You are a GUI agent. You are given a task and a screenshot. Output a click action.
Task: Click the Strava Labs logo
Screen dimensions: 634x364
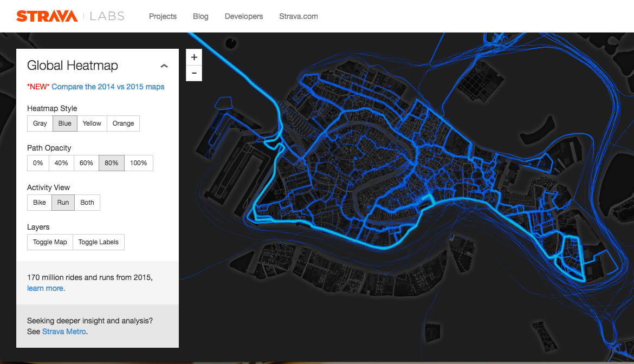coord(70,16)
